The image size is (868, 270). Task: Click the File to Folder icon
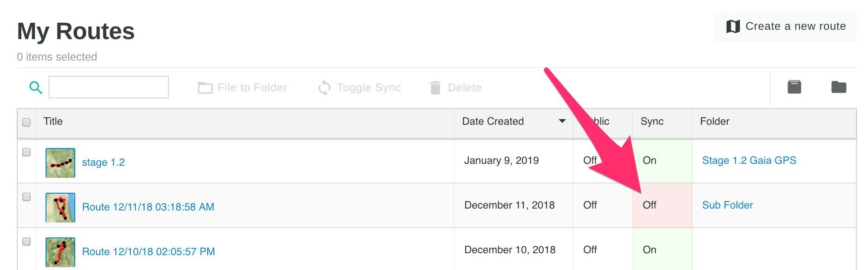click(x=205, y=88)
